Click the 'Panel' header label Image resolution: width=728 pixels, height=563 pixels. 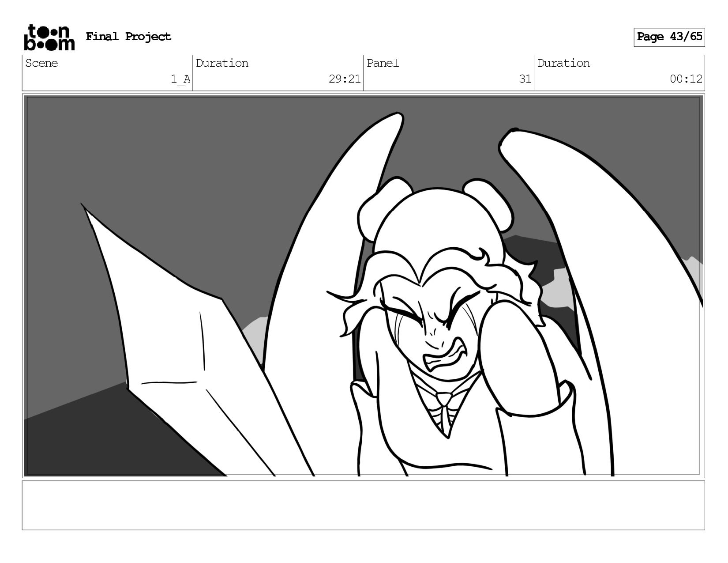[x=383, y=63]
